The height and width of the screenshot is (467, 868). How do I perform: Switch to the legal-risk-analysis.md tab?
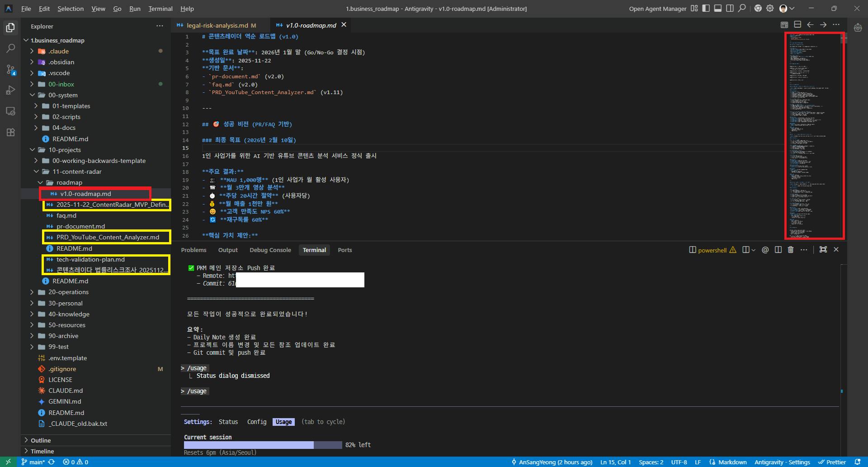(217, 25)
